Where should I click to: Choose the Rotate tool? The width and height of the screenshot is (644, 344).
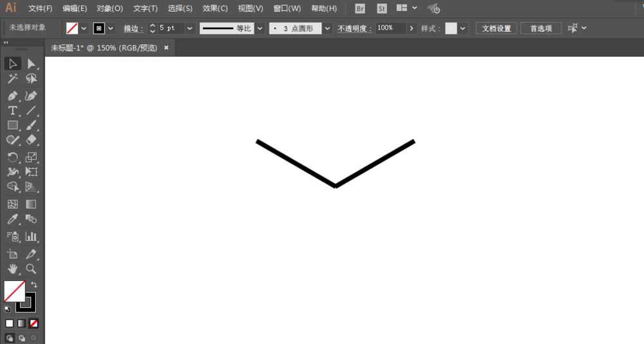(x=12, y=157)
